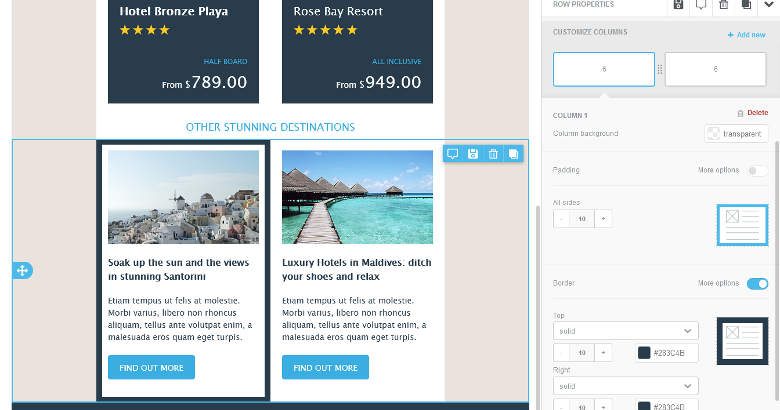
Task: Click Delete for Column 1
Action: (753, 113)
